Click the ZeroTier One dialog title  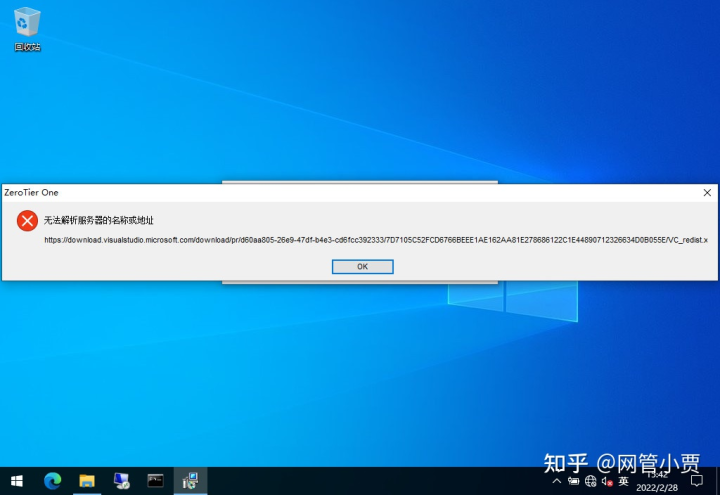point(31,193)
